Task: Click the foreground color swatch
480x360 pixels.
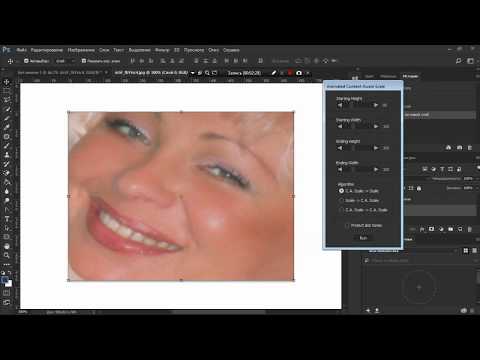Action: [4, 280]
